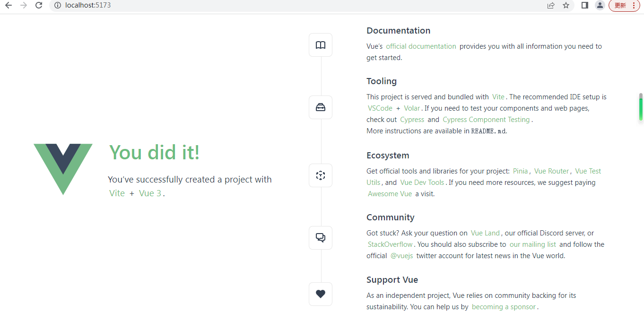Open the browser update menu button
This screenshot has height=313, width=644.
(624, 5)
